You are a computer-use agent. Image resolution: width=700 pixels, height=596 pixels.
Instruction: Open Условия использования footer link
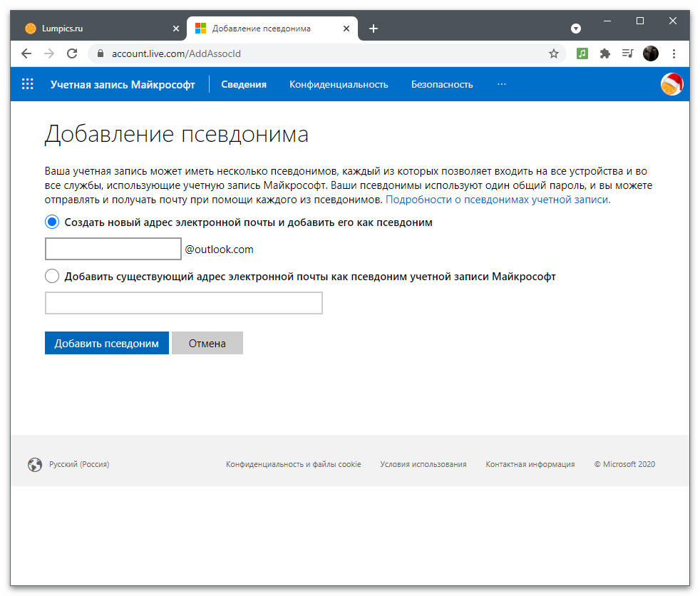click(423, 464)
